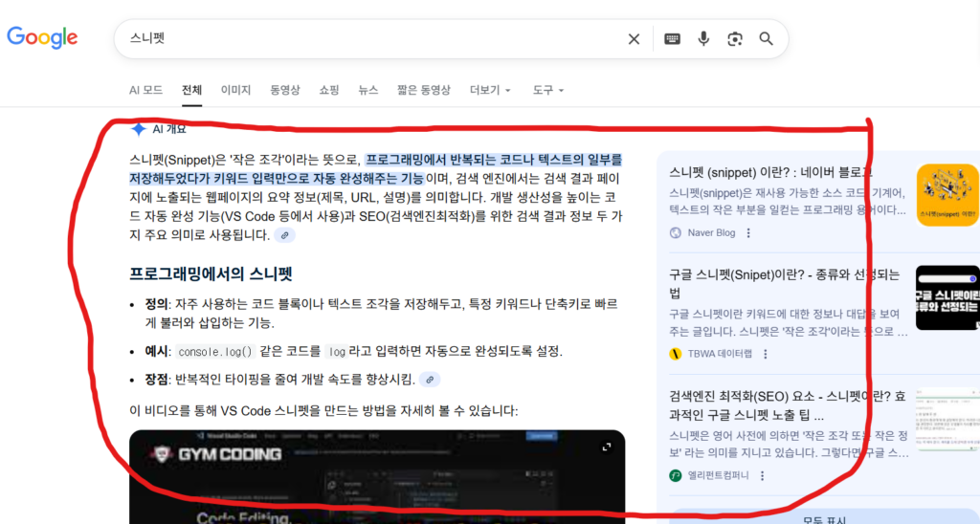Expand the 도구 dropdown
Image resolution: width=980 pixels, height=524 pixels.
(548, 90)
